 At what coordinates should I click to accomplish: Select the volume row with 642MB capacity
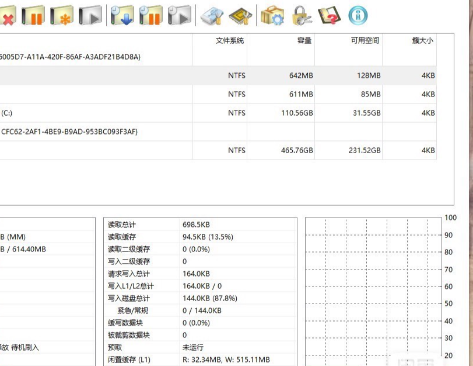pyautogui.click(x=218, y=75)
